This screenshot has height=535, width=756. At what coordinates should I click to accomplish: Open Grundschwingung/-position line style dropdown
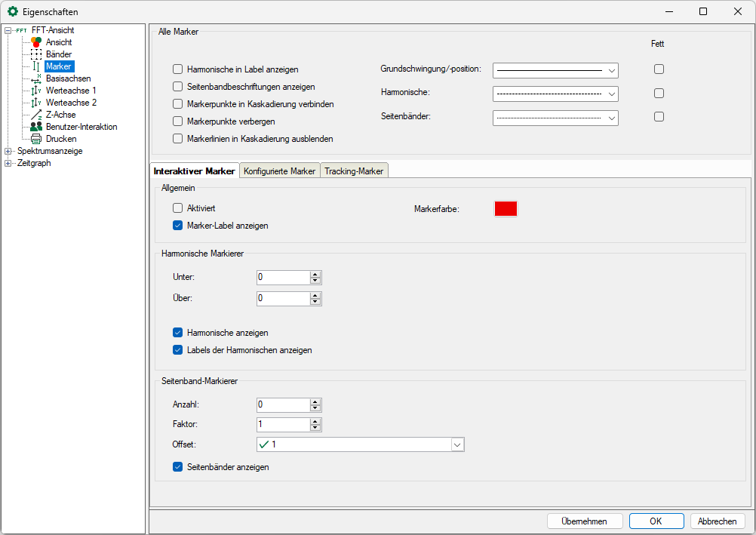(x=555, y=70)
